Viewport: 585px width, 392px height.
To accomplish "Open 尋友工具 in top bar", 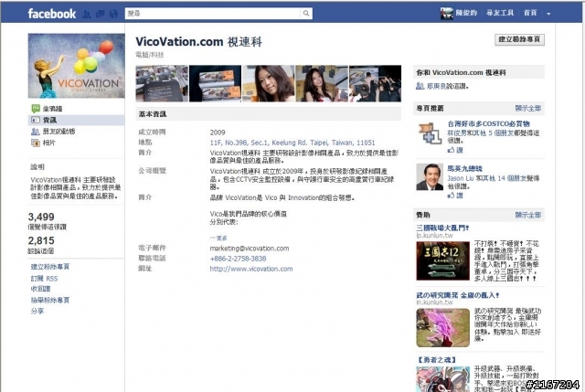I will 500,13.
